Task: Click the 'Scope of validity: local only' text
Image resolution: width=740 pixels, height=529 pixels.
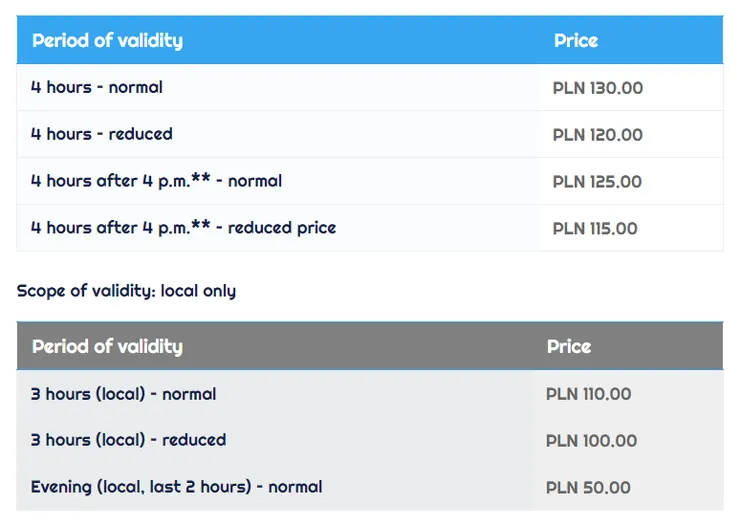Action: 126,291
